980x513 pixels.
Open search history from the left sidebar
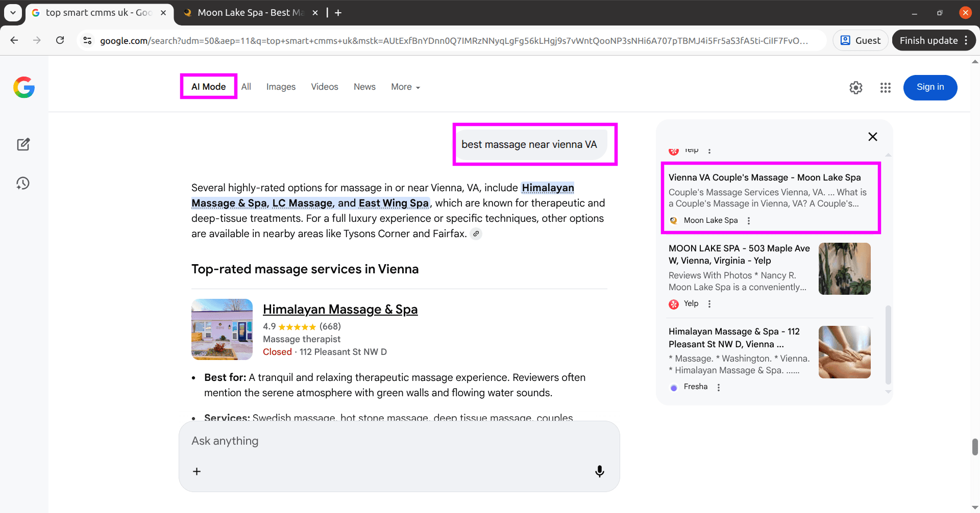pos(23,183)
